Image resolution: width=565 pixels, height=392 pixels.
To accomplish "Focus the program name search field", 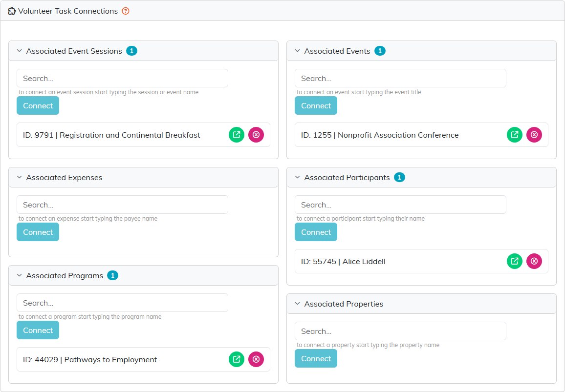I will (x=123, y=303).
